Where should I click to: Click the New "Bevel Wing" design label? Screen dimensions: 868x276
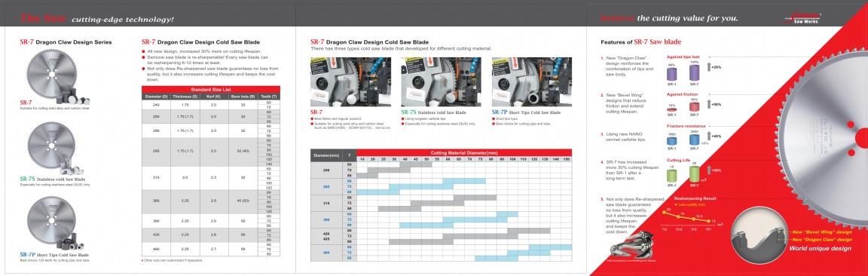point(821,232)
